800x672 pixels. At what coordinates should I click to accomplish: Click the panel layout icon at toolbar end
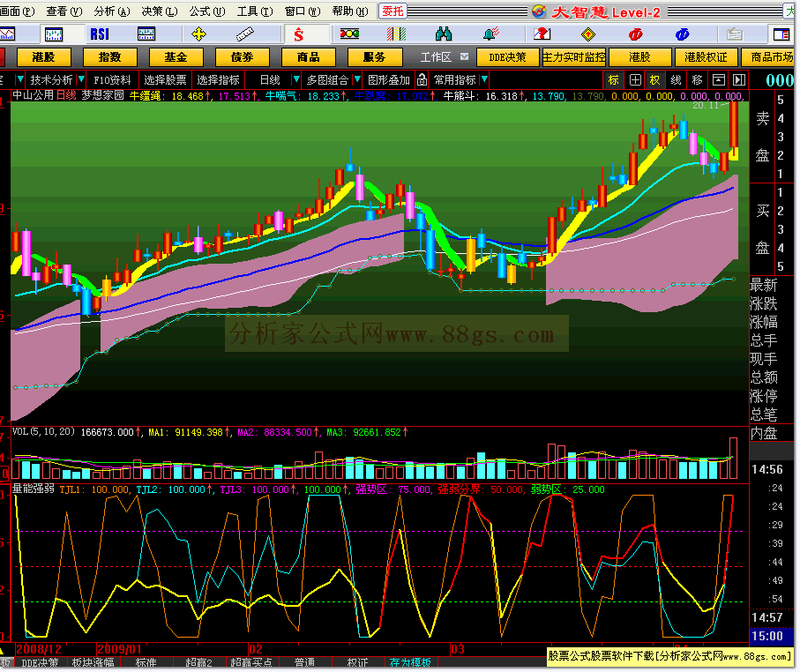coord(781,34)
